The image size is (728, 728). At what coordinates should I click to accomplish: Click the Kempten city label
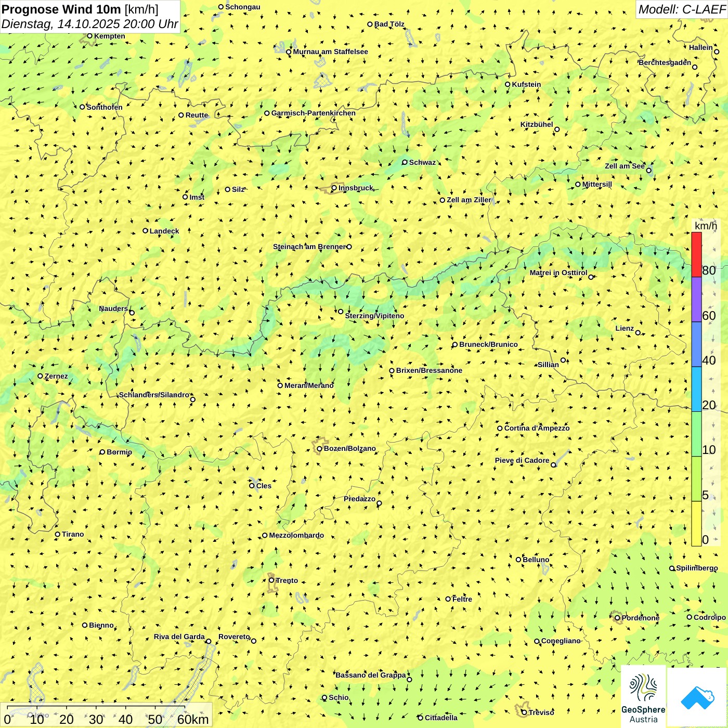point(109,36)
